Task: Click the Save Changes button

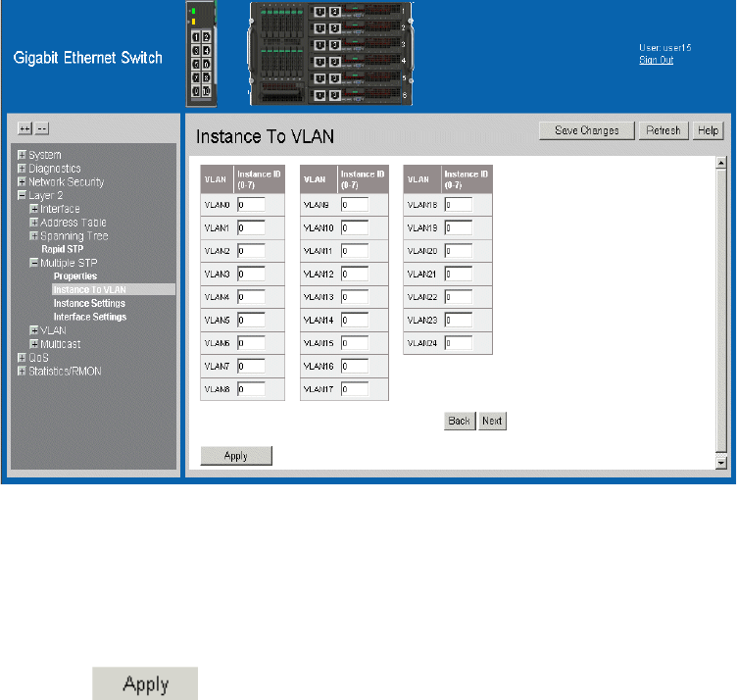Action: click(x=586, y=130)
